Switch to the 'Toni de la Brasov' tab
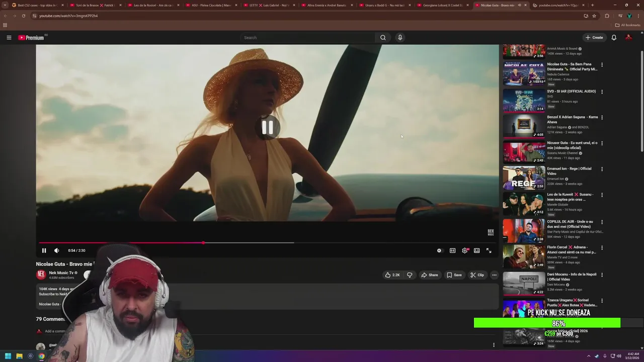 [x=96, y=5]
